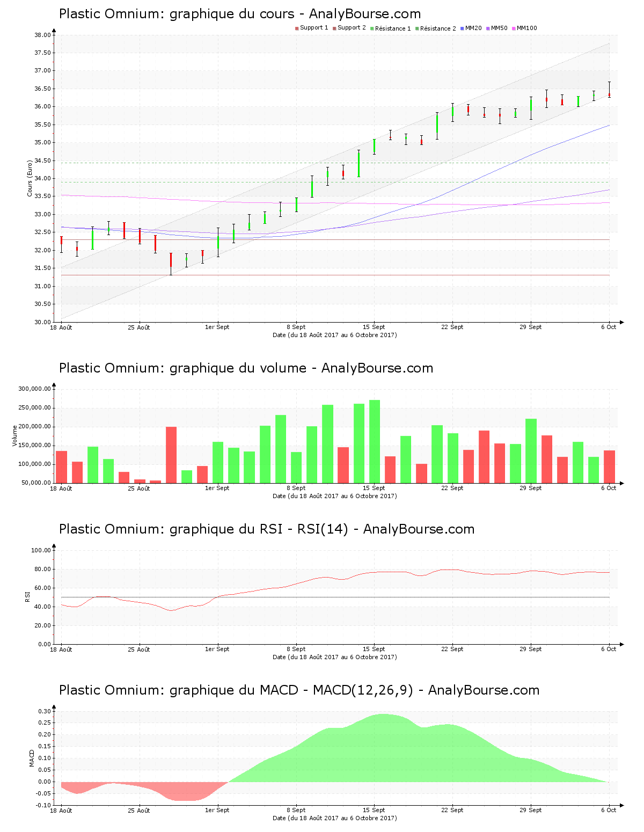Viewport: 644px width, 832px height.
Task: Click the 100.00 RSI axis value
Action: (x=41, y=550)
